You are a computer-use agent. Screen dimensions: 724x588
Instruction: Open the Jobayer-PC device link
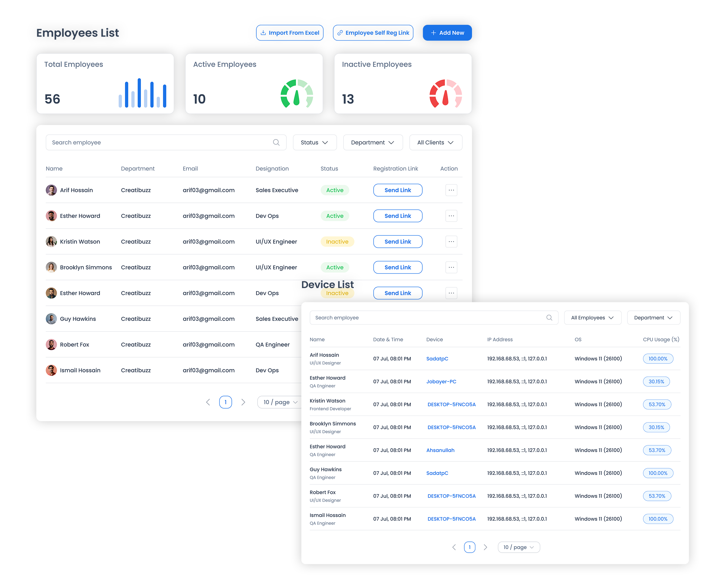point(441,382)
